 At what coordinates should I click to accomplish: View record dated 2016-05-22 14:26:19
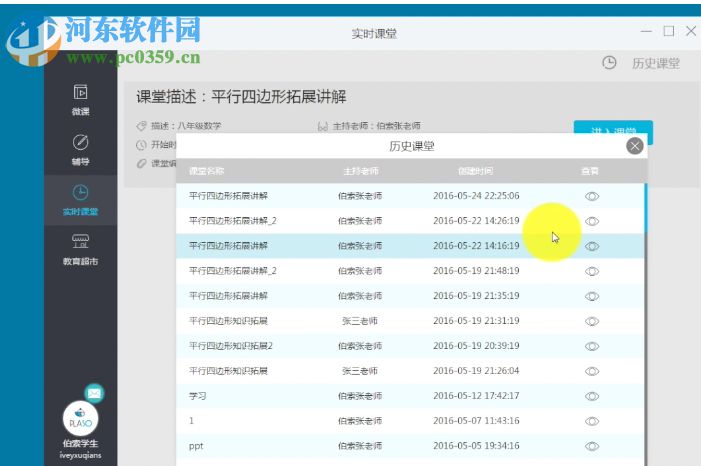click(x=592, y=221)
